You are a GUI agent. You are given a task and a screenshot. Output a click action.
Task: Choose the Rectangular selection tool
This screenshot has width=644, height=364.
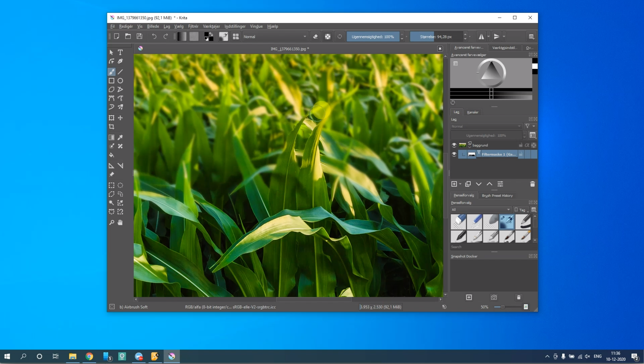coord(112,186)
